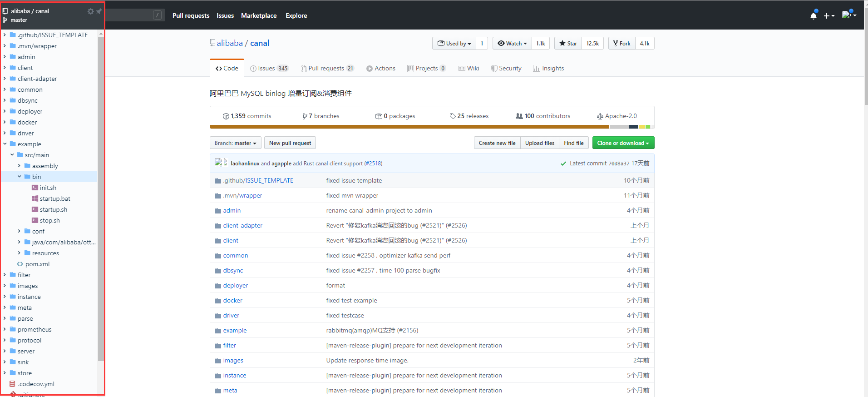Click the stop.sh file icon
This screenshot has height=397, width=868.
pos(35,220)
